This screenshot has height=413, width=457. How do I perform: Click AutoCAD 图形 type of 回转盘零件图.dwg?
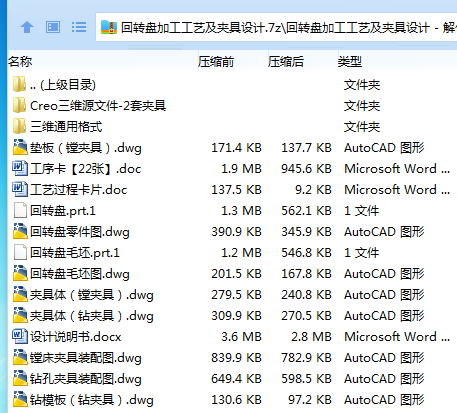[x=384, y=232]
